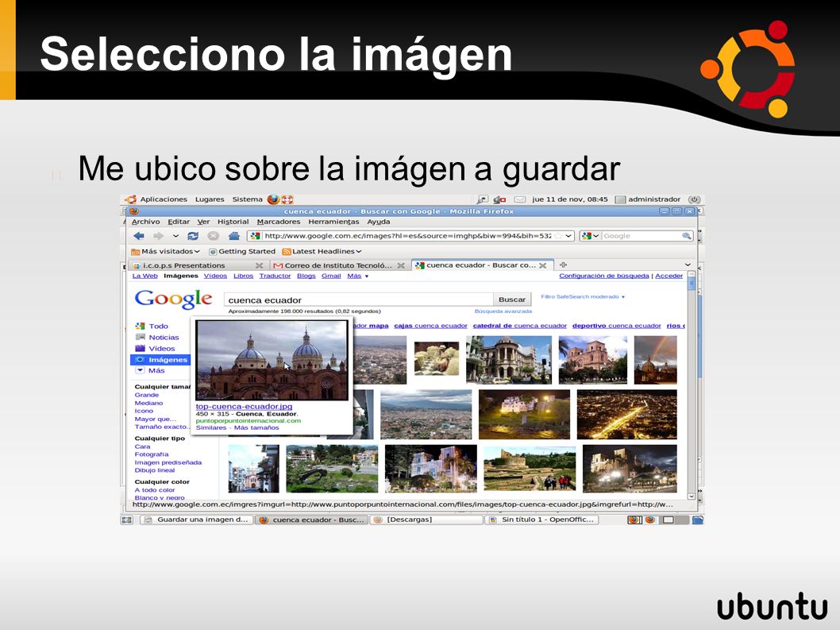Click the Ubuntu logo beside Aplicaciones
840x630 pixels.
131,199
